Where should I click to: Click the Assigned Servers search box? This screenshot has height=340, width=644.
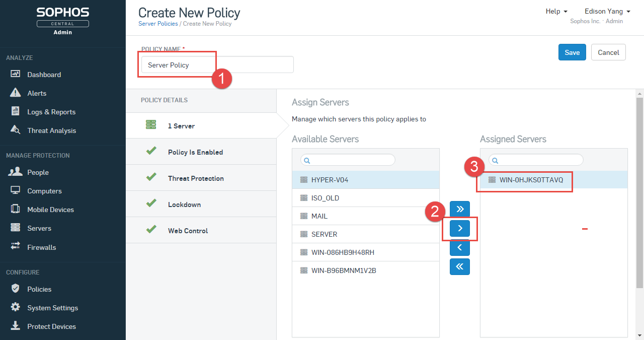(536, 160)
